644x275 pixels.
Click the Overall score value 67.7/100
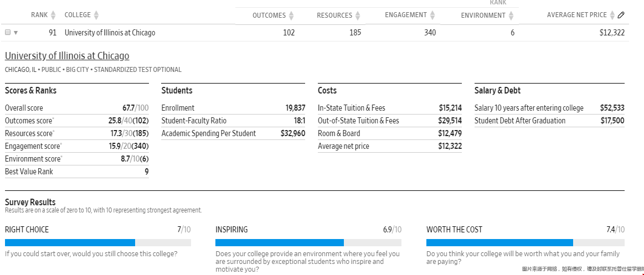136,108
